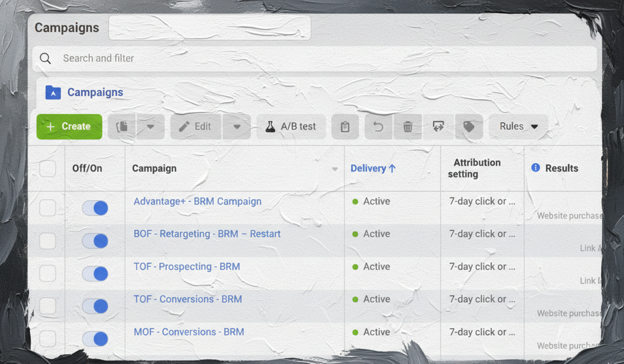Image resolution: width=624 pixels, height=364 pixels.
Task: Click the A/B test flask button
Action: pyautogui.click(x=291, y=127)
